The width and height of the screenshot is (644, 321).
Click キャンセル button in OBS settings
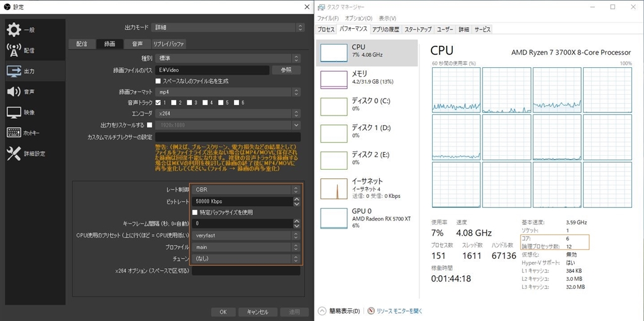[258, 312]
